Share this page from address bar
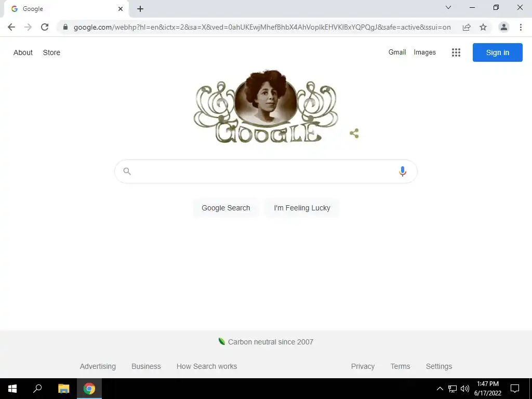The image size is (532, 399). [x=467, y=27]
